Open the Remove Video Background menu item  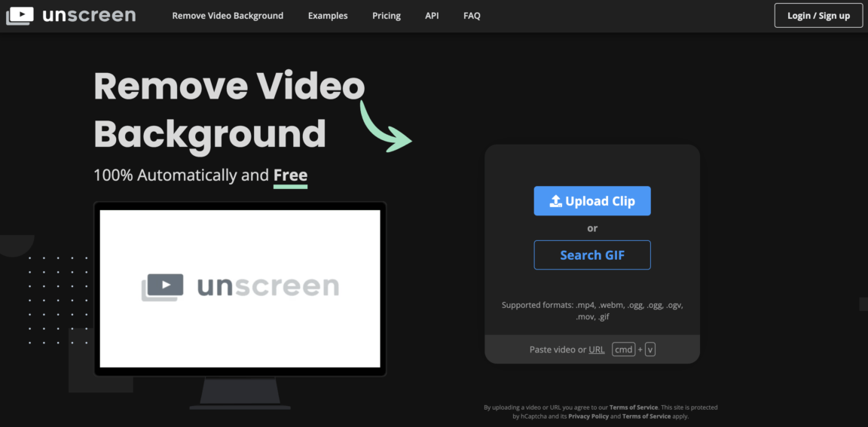(228, 16)
